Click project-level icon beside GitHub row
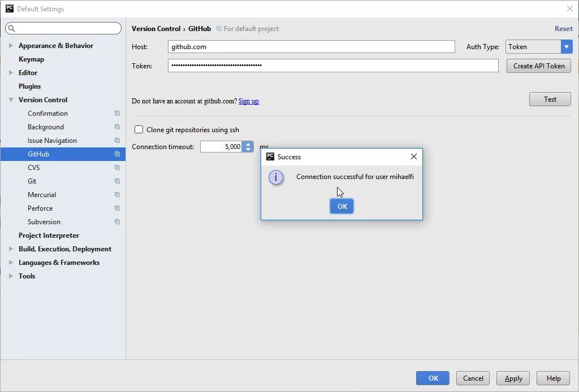Image resolution: width=579 pixels, height=392 pixels. coord(117,154)
